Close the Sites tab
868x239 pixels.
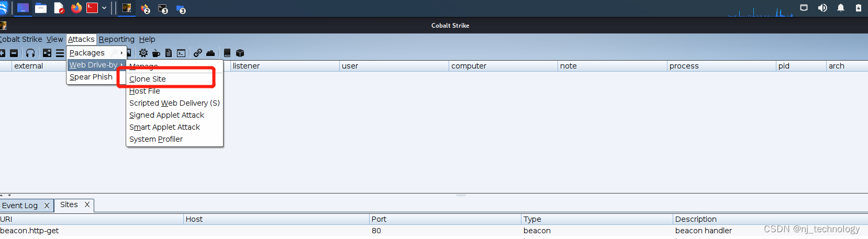[87, 204]
